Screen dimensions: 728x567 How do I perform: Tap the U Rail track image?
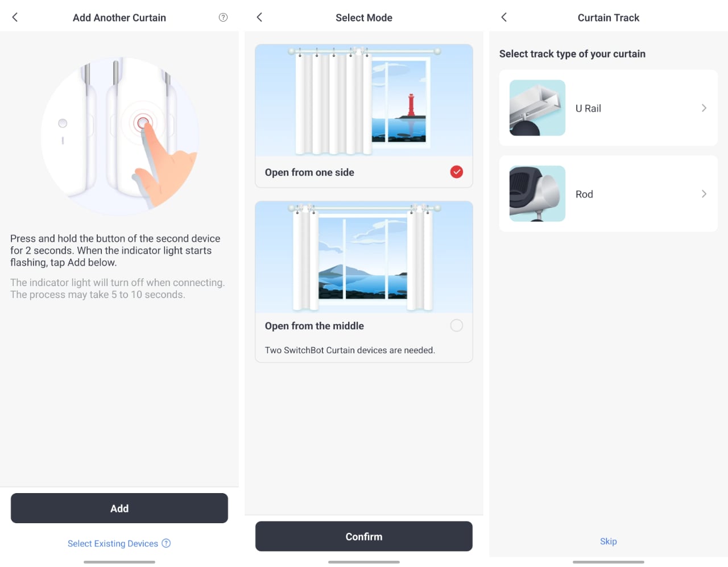pos(537,107)
